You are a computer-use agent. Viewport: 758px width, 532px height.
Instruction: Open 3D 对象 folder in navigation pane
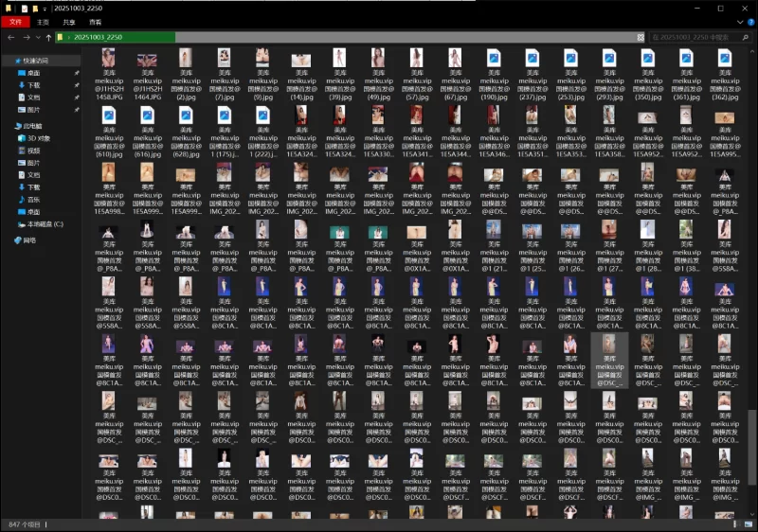(38, 138)
